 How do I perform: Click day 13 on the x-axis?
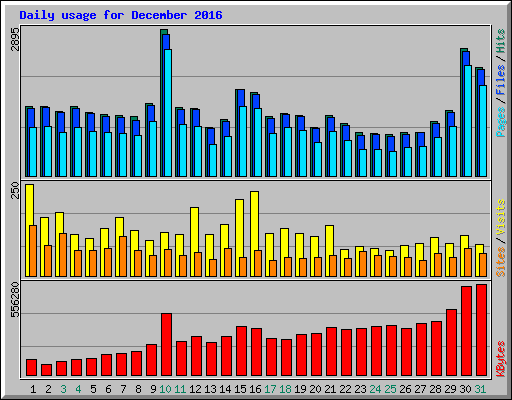tap(210, 389)
